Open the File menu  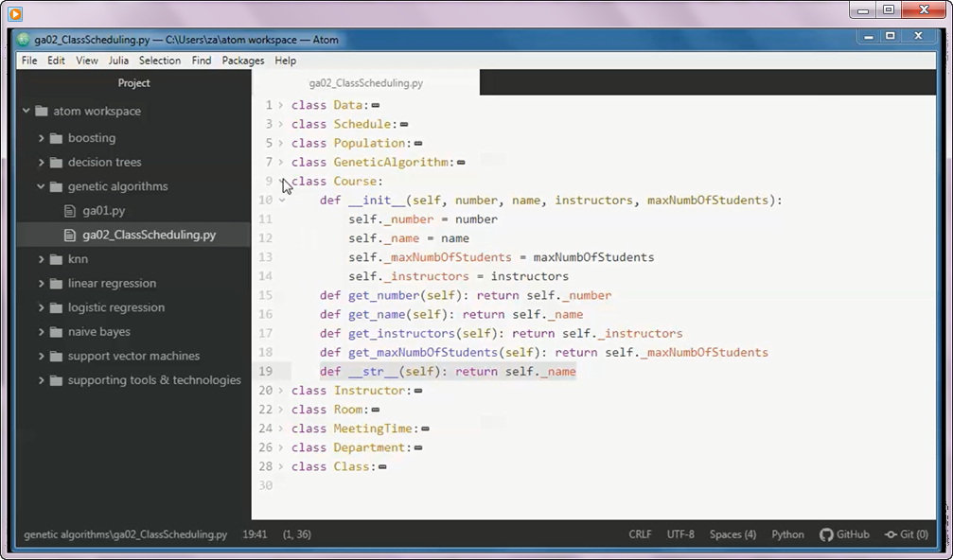coord(29,61)
